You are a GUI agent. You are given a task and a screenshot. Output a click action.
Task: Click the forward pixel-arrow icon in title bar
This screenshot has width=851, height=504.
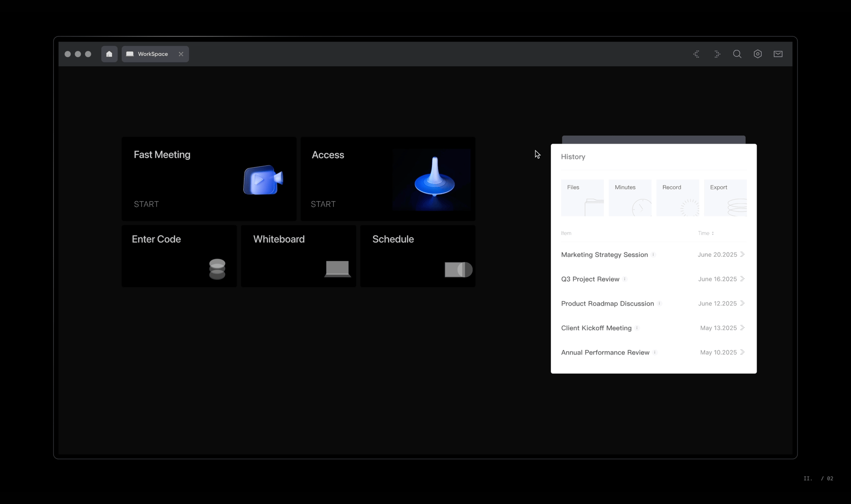point(717,54)
